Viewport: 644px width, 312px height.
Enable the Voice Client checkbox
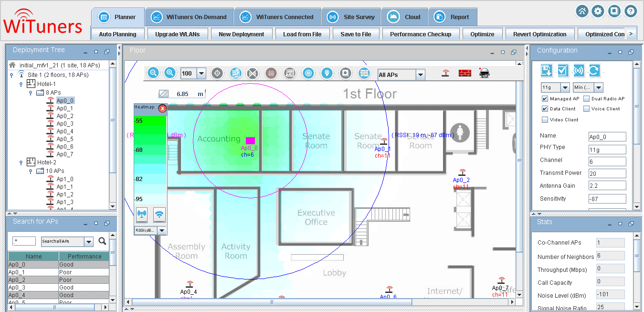(586, 109)
